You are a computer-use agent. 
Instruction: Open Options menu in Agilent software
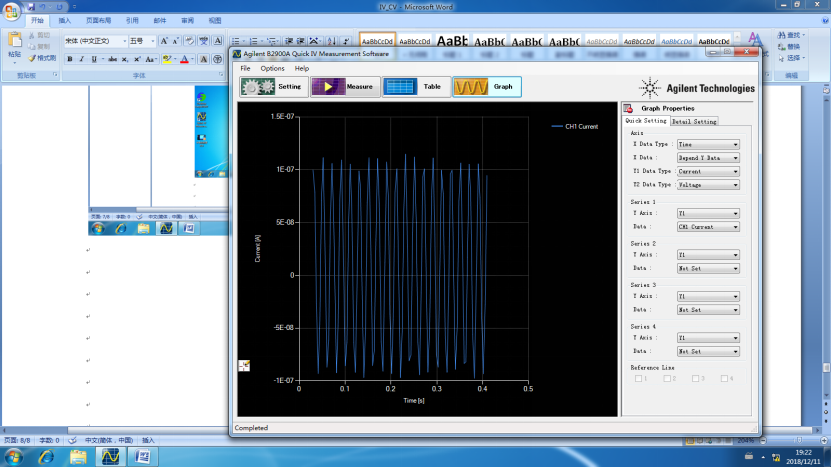(x=272, y=68)
